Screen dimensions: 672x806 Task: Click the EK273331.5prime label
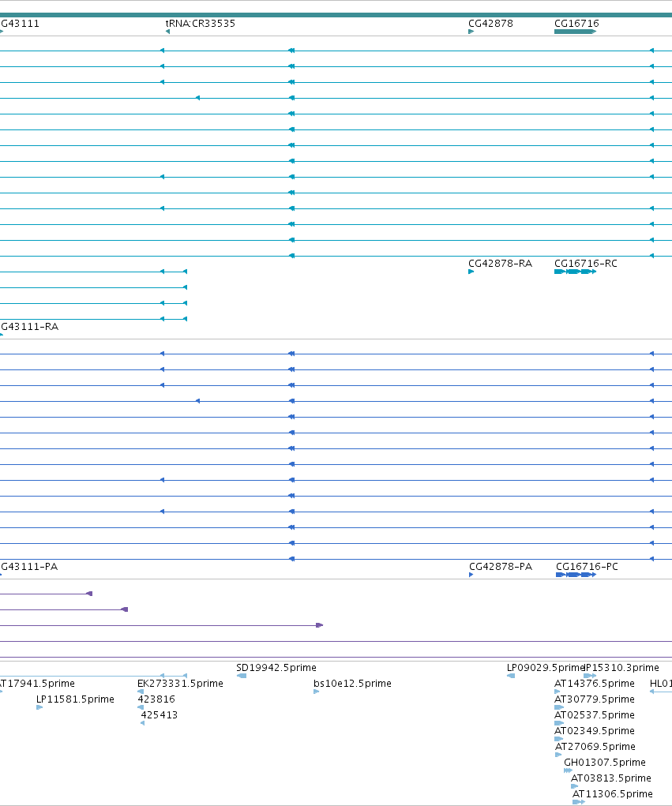[x=180, y=684]
